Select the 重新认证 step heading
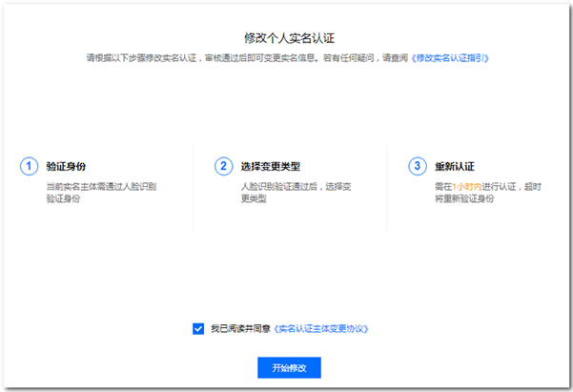Image resolution: width=573 pixels, height=392 pixels. 455,166
